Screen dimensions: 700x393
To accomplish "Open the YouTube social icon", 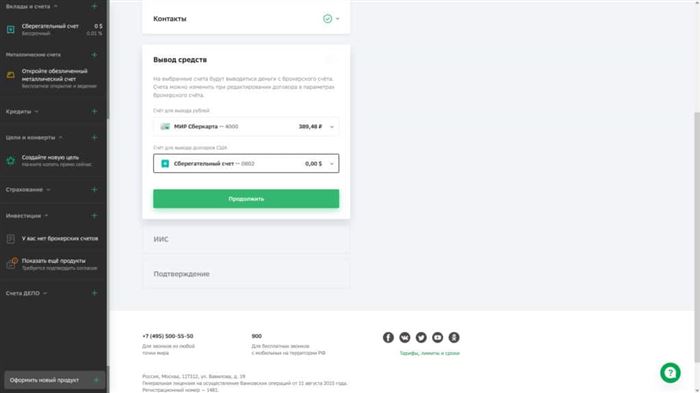I will click(x=438, y=337).
